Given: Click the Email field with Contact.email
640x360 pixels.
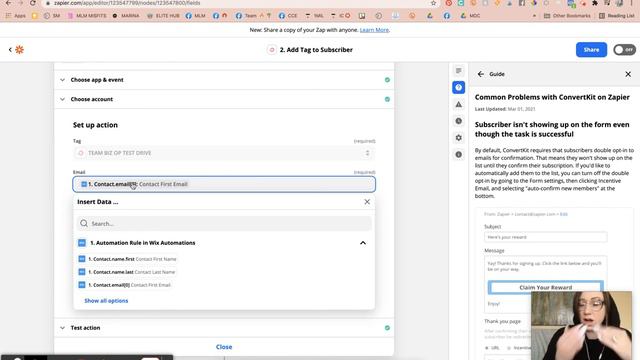Looking at the screenshot, I should point(224,184).
